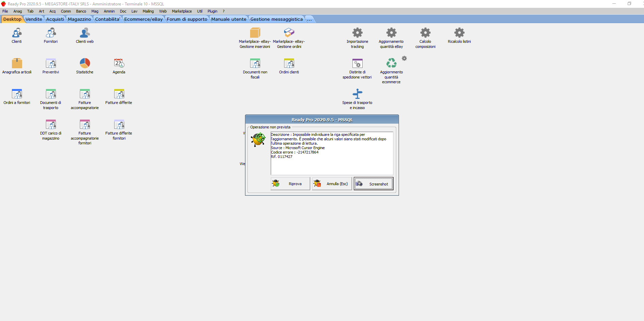Open the Mag menu

[x=95, y=11]
